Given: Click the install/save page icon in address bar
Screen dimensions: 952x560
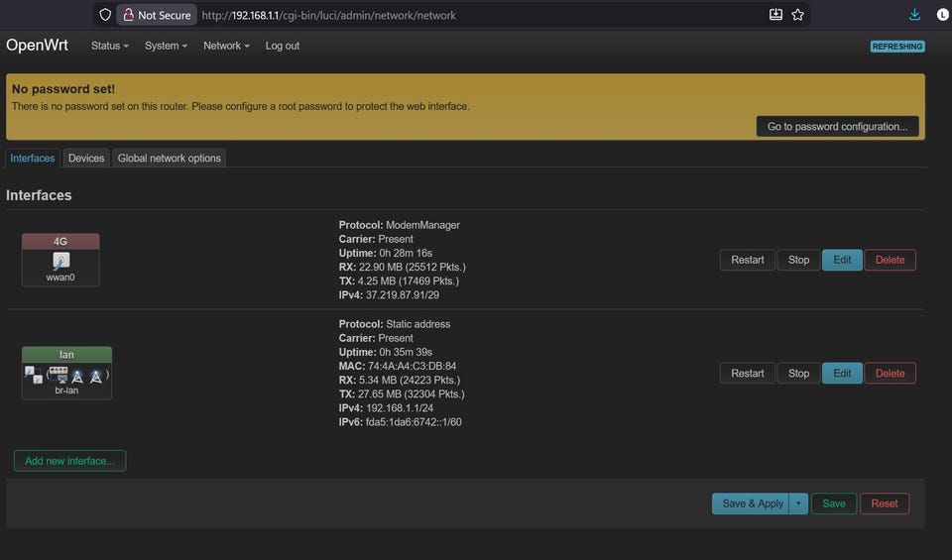Looking at the screenshot, I should click(x=775, y=15).
